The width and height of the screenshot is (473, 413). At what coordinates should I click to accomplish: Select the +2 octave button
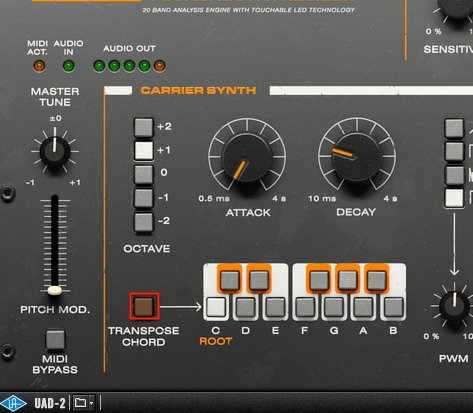(x=144, y=127)
